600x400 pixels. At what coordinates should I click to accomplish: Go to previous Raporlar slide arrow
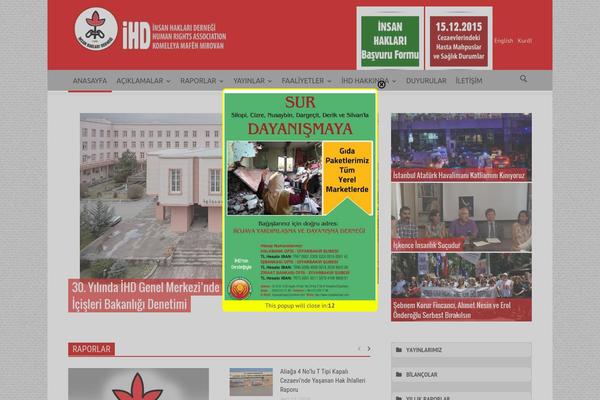[359, 349]
